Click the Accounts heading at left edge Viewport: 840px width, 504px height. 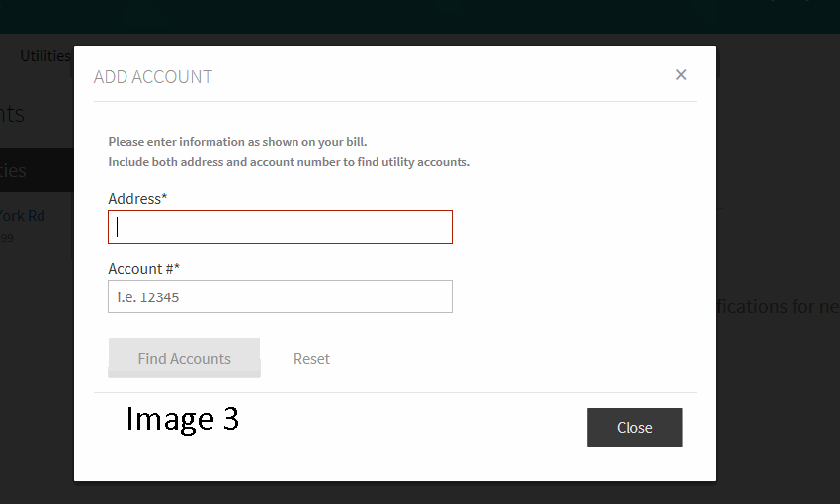click(x=14, y=114)
